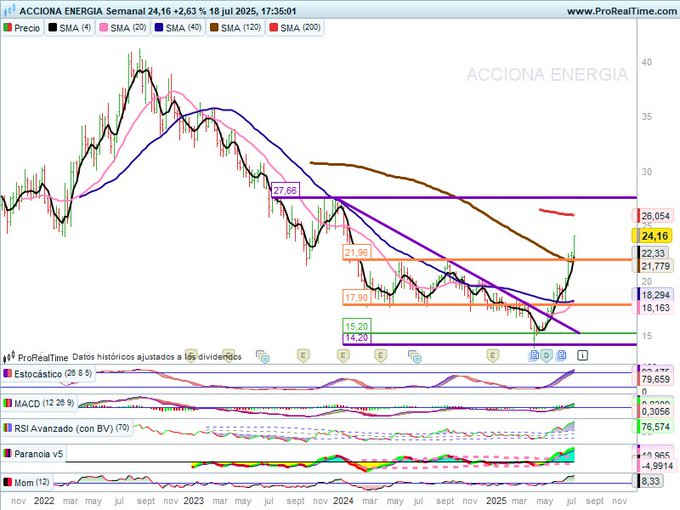Click the 15,20 green support label
Image resolution: width=680 pixels, height=510 pixels.
pyautogui.click(x=357, y=326)
